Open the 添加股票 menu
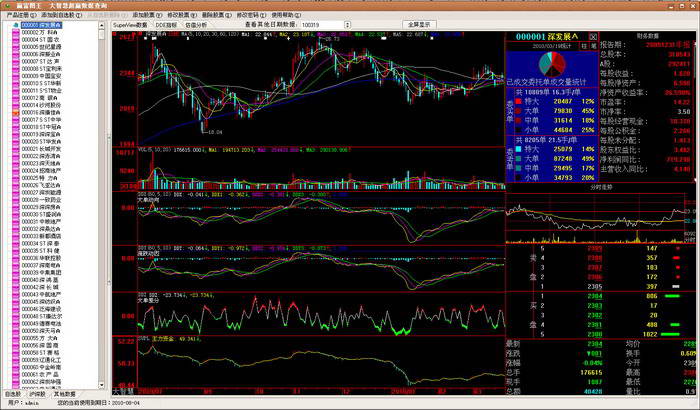 click(146, 15)
